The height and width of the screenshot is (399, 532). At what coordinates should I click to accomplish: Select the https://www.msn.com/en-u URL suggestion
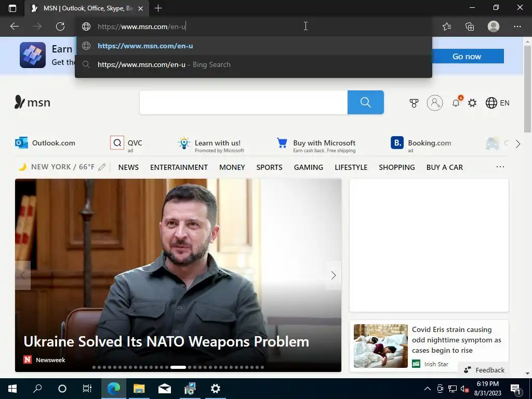[x=254, y=46]
